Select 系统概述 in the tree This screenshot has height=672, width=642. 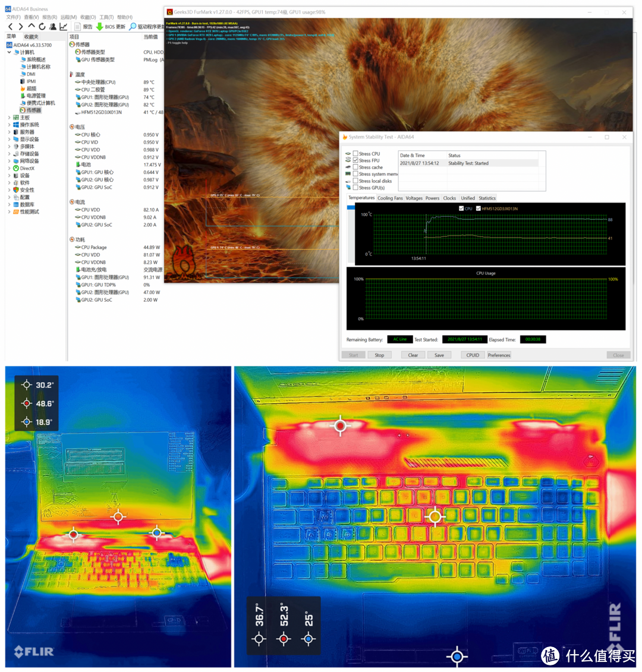point(36,59)
